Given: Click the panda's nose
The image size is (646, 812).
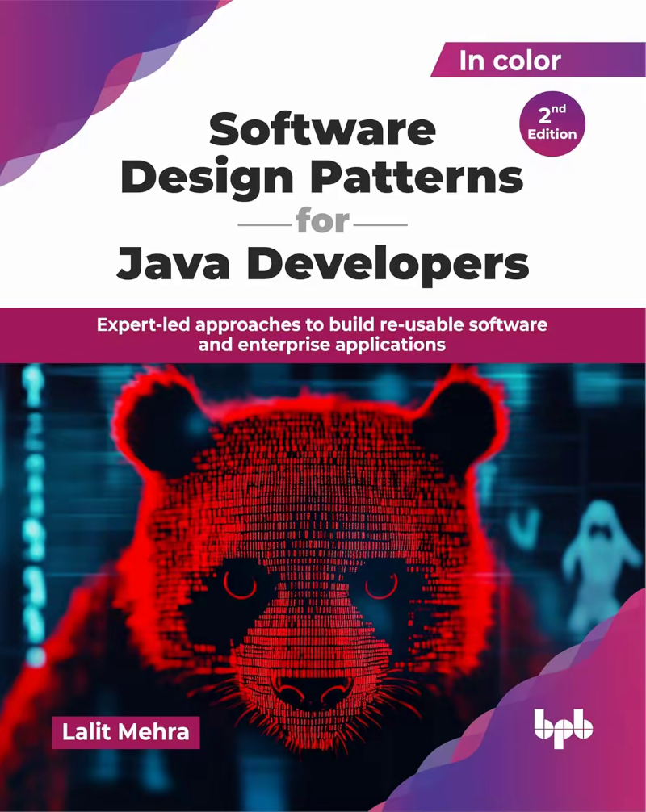Looking at the screenshot, I should (x=311, y=690).
